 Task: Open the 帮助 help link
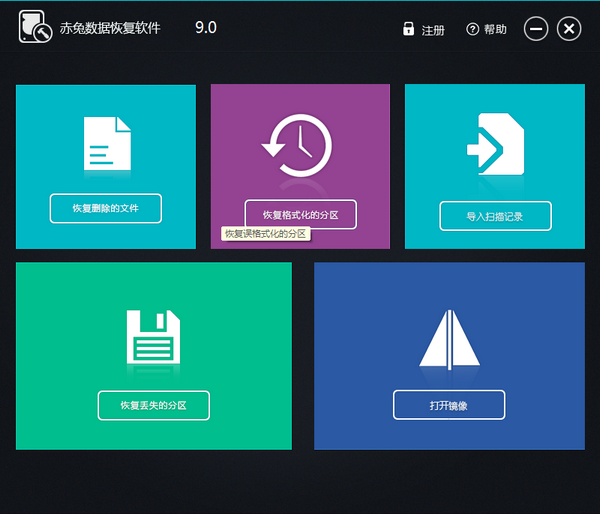(x=495, y=29)
